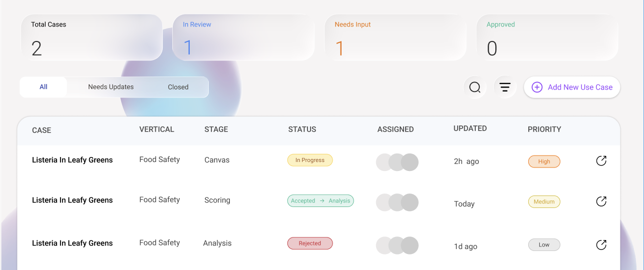
Task: Click the High priority badge
Action: click(544, 161)
